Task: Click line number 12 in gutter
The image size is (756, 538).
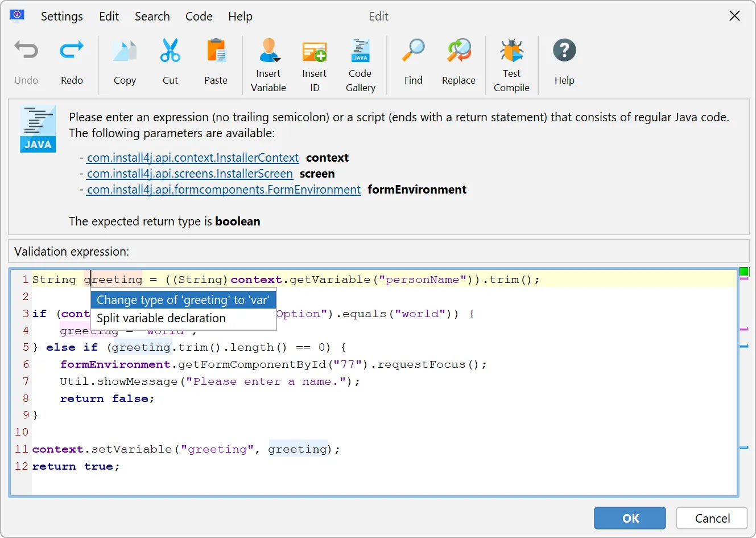Action: point(22,466)
